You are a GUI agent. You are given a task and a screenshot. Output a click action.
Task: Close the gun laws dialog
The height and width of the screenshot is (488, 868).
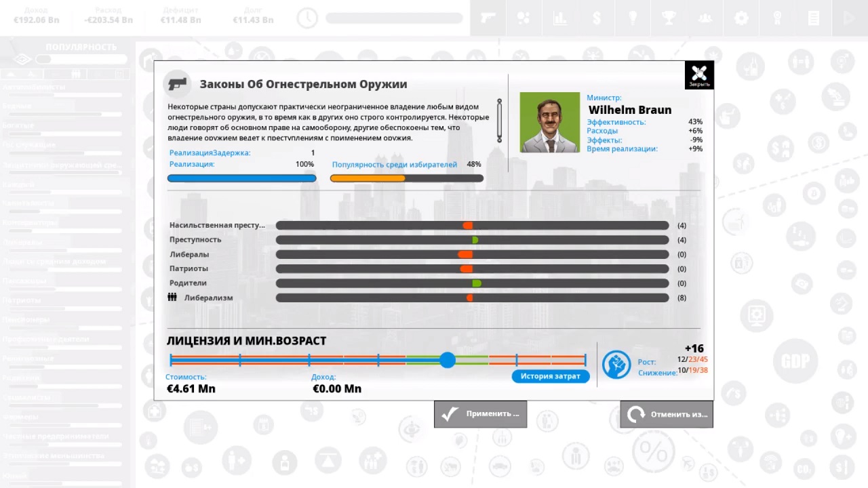(x=699, y=75)
